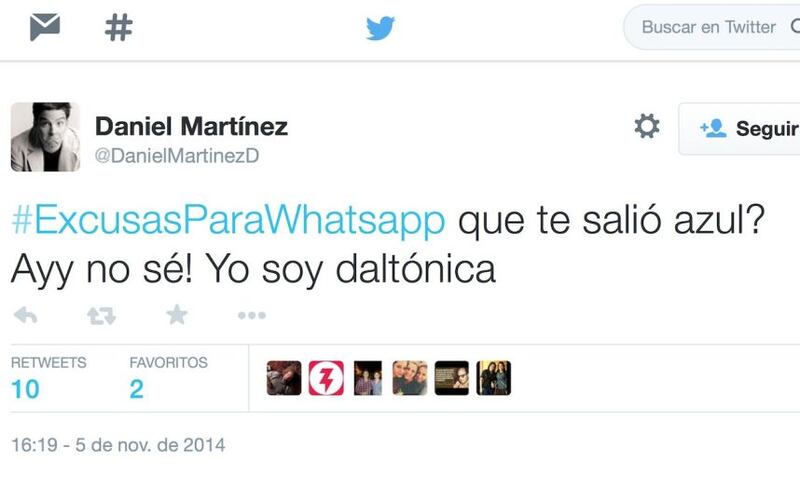Viewport: 800px width, 503px height.
Task: Open red lightning bolt avatar
Action: pyautogui.click(x=326, y=378)
